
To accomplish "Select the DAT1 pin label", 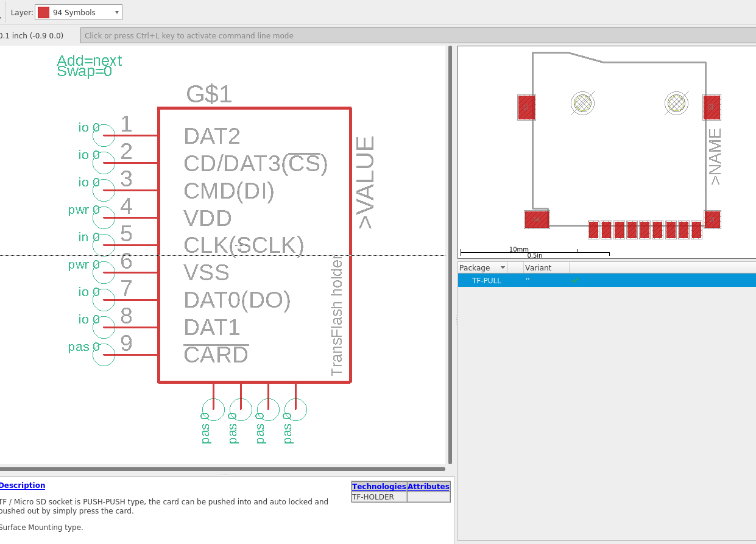I will [x=212, y=327].
